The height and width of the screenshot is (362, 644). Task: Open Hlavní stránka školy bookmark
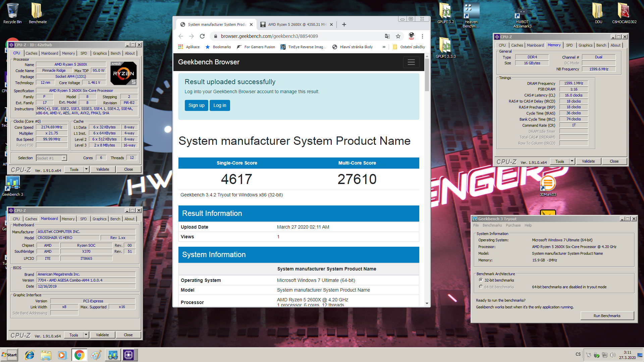click(353, 47)
